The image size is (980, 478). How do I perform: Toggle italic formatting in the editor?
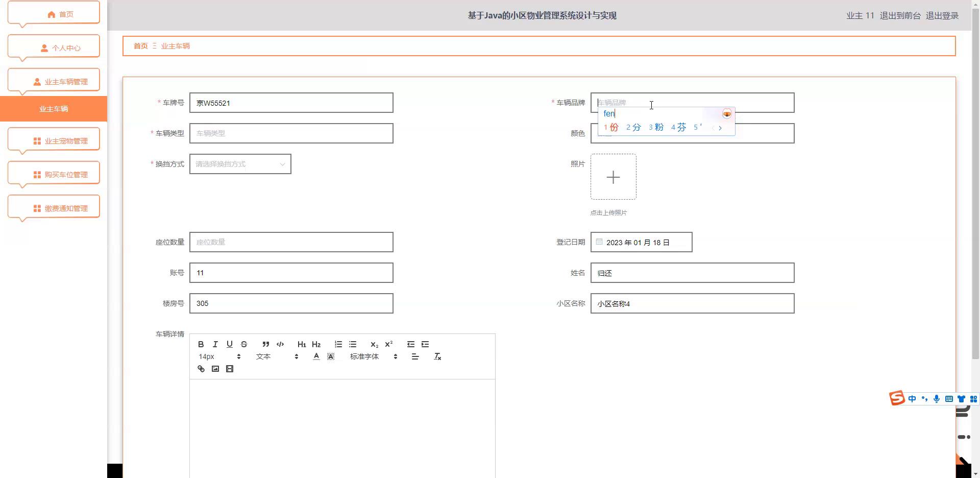point(215,344)
